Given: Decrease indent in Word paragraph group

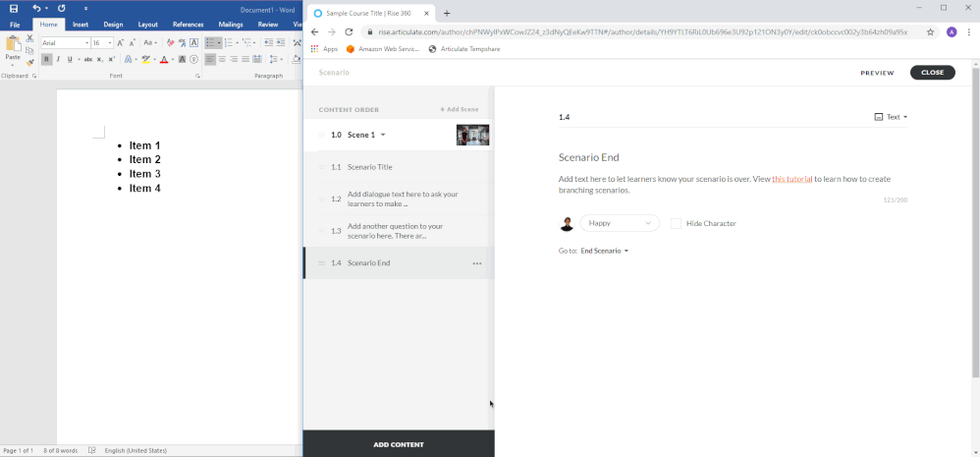Looking at the screenshot, I should coord(269,42).
